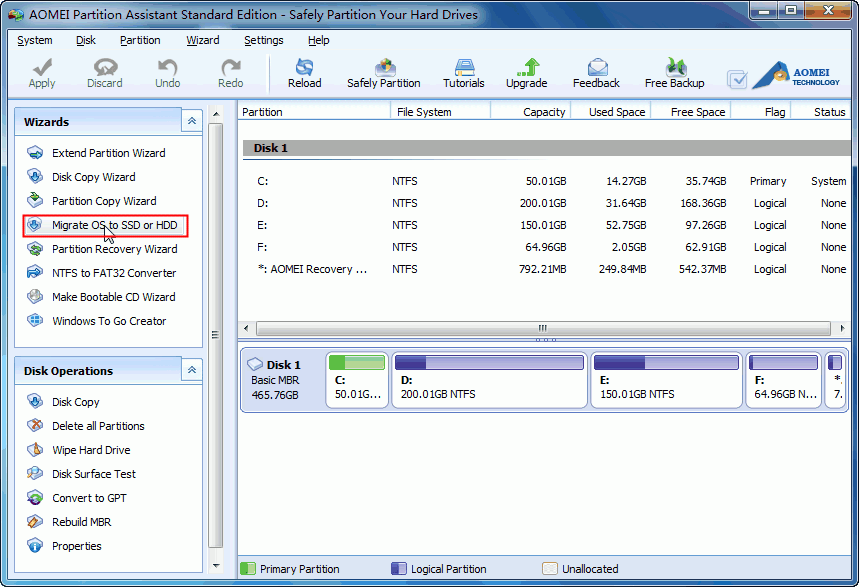Click the Disk Copy Wizard icon

coord(35,176)
